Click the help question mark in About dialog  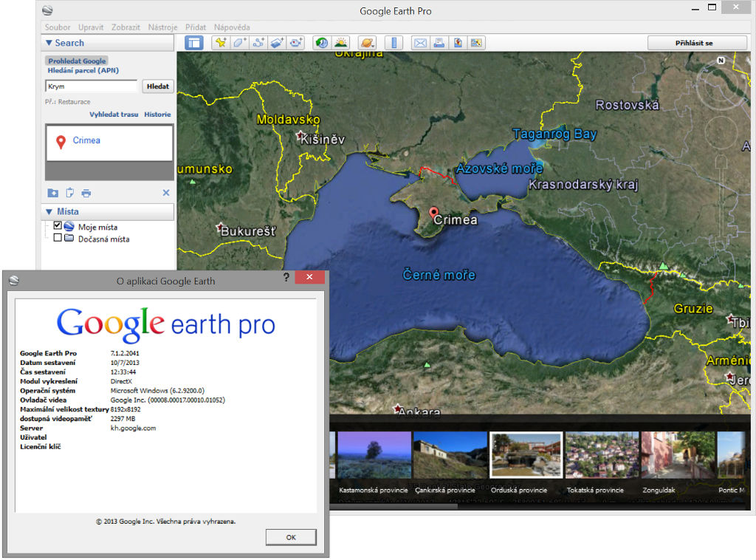(x=286, y=277)
